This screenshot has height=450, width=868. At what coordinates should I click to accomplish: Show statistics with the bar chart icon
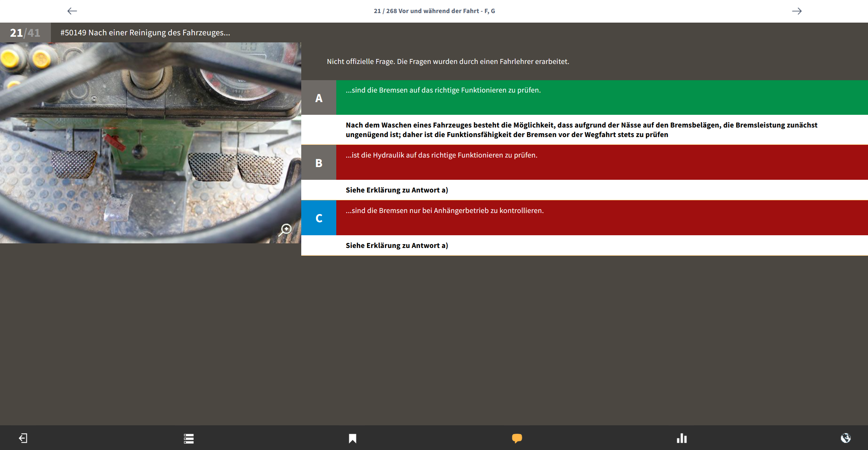(682, 438)
